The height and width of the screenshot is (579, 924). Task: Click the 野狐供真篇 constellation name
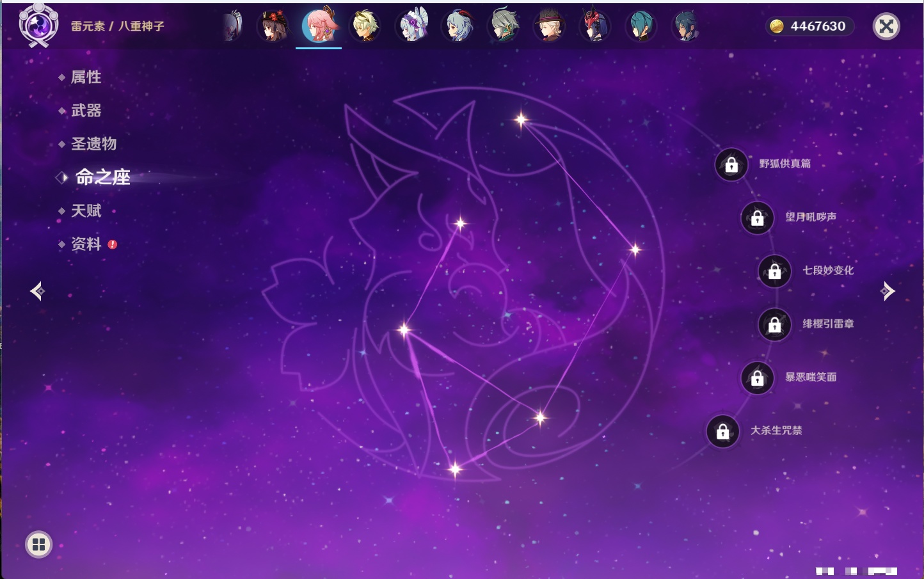point(785,164)
